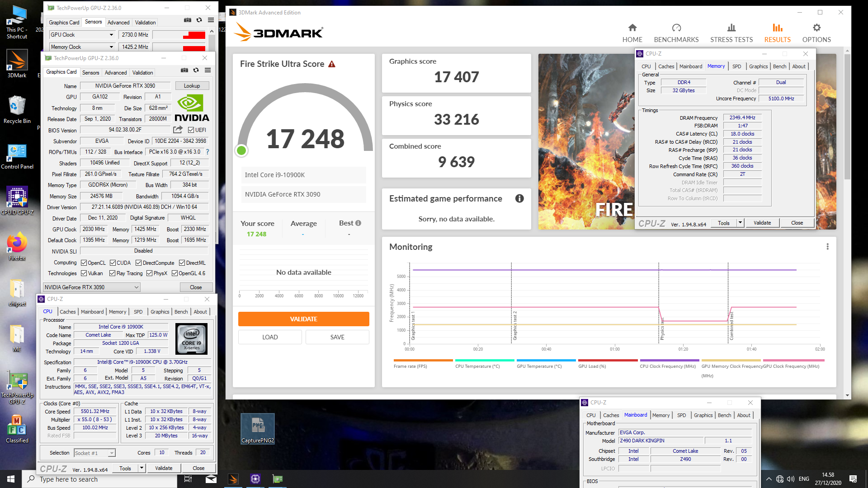Image resolution: width=868 pixels, height=488 pixels.
Task: Click the orange VALIDATE button in 3DMark
Action: [x=303, y=319]
